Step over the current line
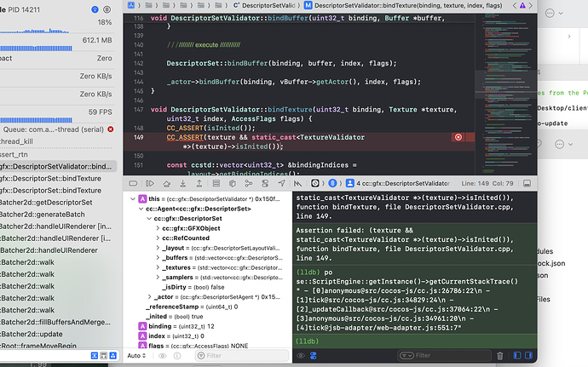 [x=166, y=183]
